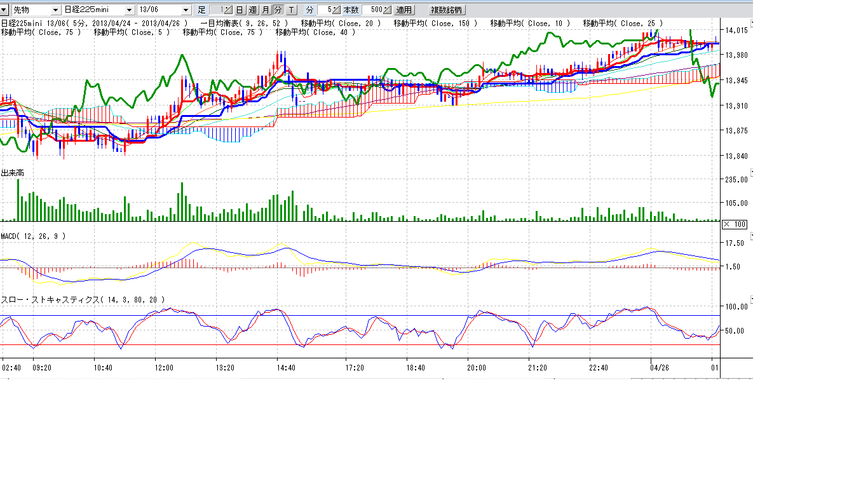Select the 週 (weekly) timeframe button
This screenshot has height=488, width=868.
[x=252, y=10]
